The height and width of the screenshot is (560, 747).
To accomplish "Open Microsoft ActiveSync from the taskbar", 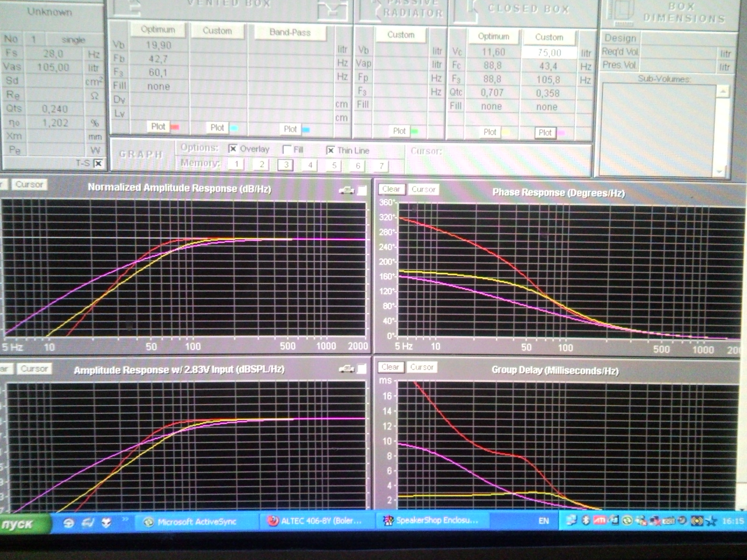I will point(196,522).
